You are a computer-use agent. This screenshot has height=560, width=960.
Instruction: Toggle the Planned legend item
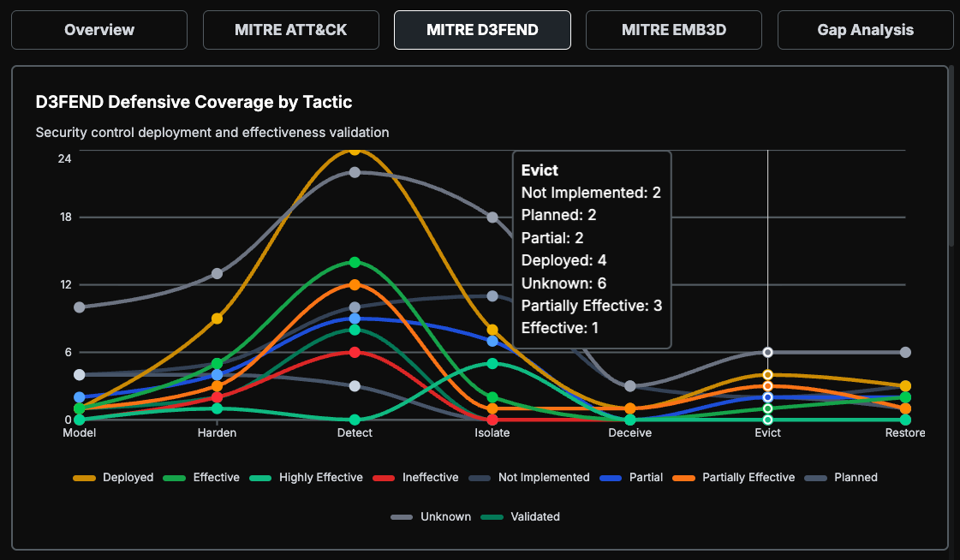[841, 478]
